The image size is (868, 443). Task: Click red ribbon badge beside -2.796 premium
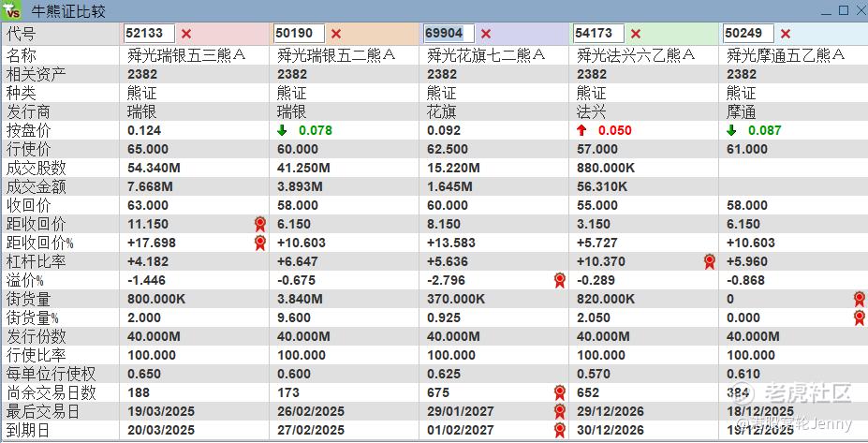tap(560, 281)
